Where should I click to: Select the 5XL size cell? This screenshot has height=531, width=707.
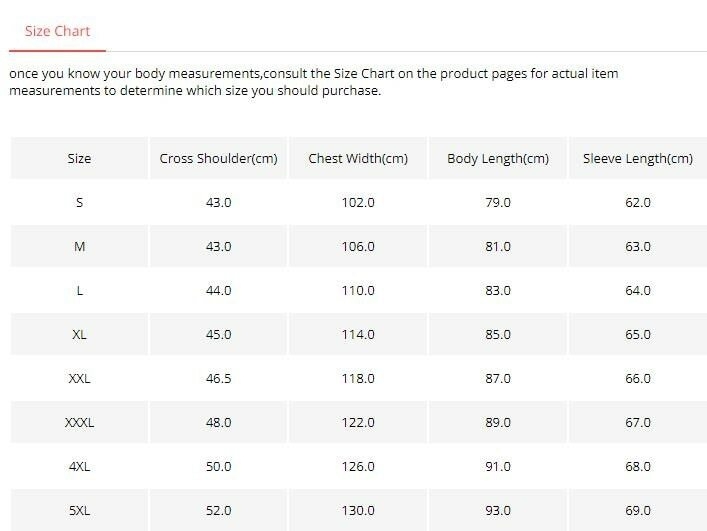click(79, 511)
